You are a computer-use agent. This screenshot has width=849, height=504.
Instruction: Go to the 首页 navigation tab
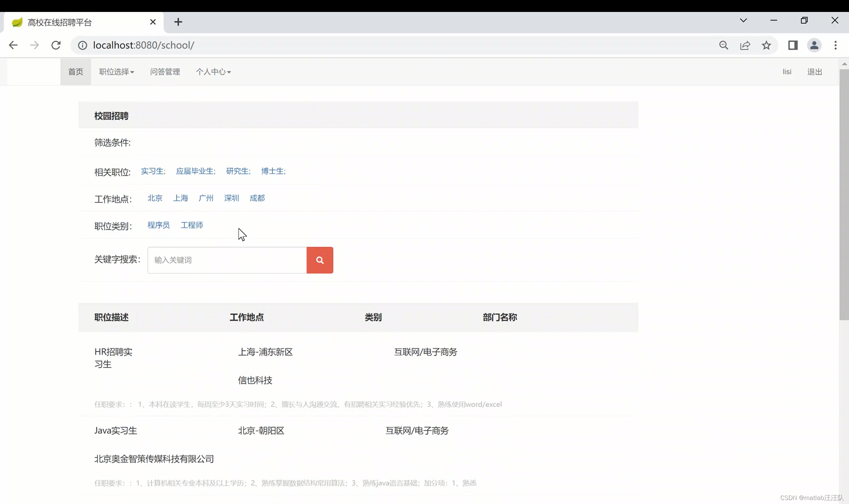(x=75, y=72)
